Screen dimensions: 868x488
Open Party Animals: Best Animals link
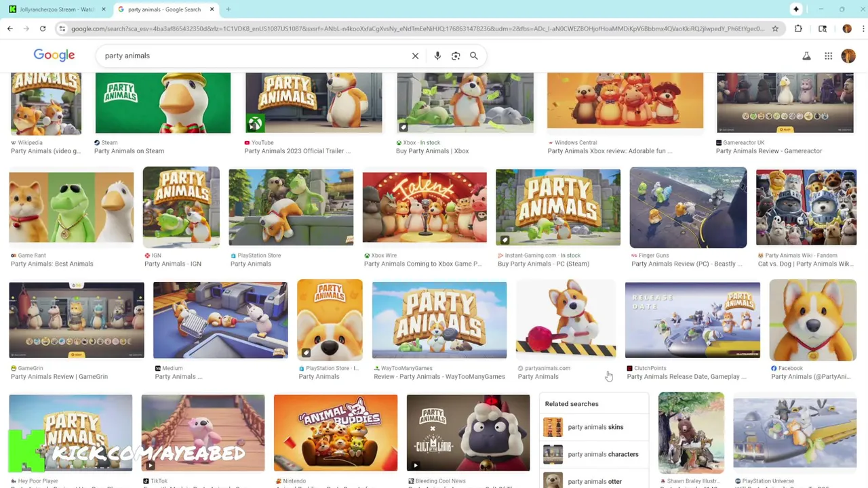tap(52, 264)
